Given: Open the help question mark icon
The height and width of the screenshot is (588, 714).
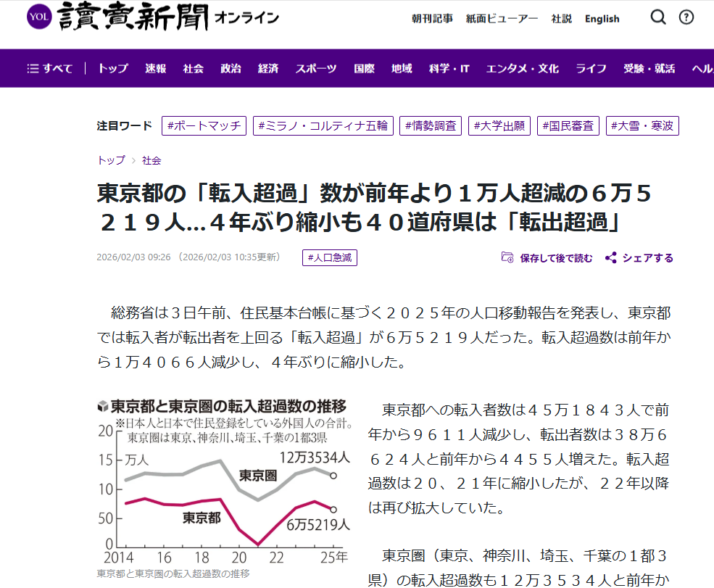Looking at the screenshot, I should click(686, 18).
